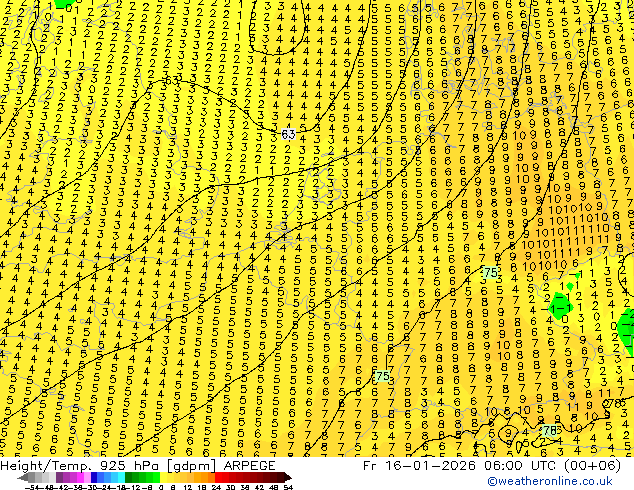This screenshot has height=490, width=634.
Task: Pick the bright red swatch at 24
Action: coord(218,477)
